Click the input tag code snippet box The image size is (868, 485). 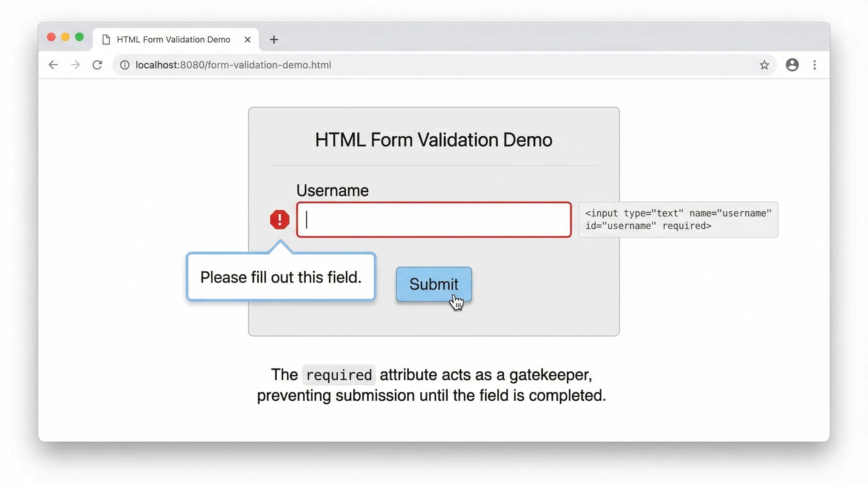[678, 219]
